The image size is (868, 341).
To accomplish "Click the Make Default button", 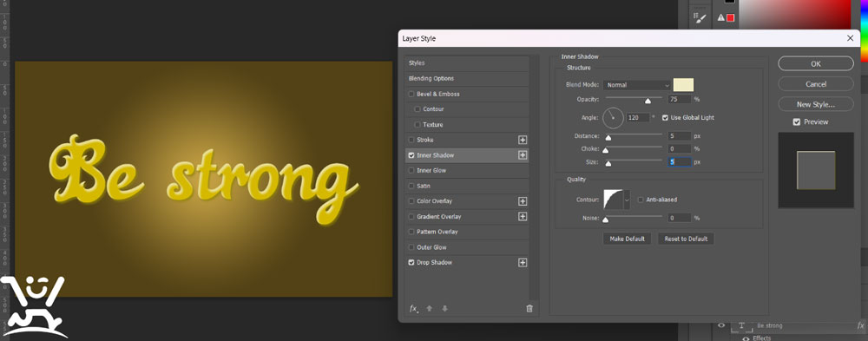I will [x=628, y=239].
